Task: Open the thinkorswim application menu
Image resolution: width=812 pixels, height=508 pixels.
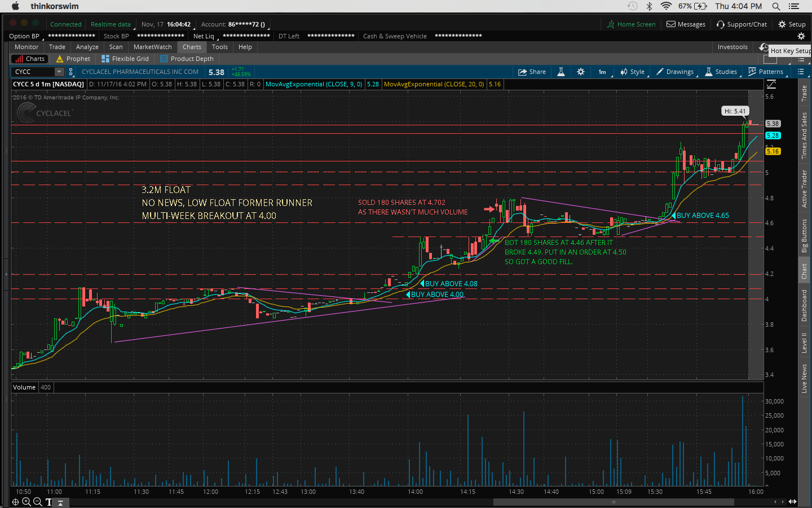Action: [x=55, y=6]
